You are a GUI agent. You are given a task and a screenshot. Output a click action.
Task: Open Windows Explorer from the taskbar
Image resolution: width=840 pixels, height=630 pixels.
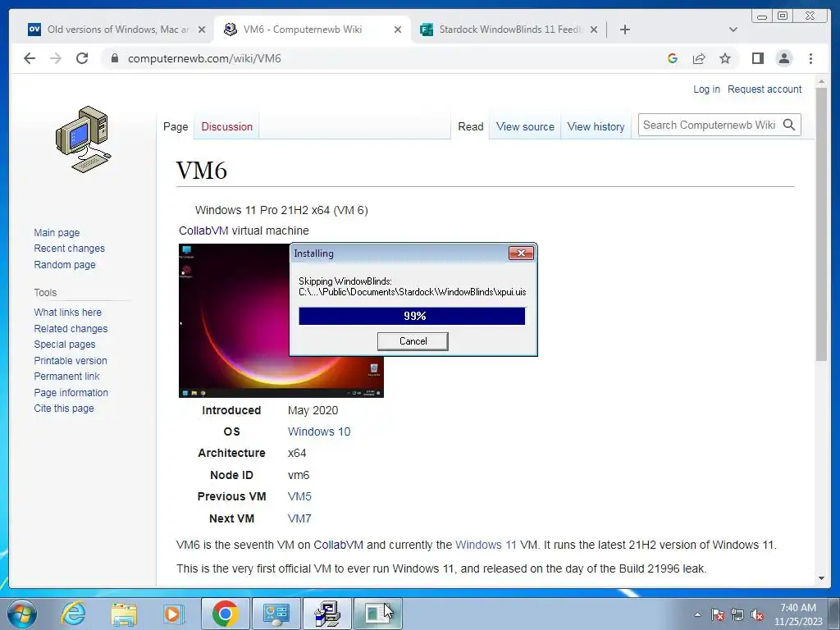point(124,614)
